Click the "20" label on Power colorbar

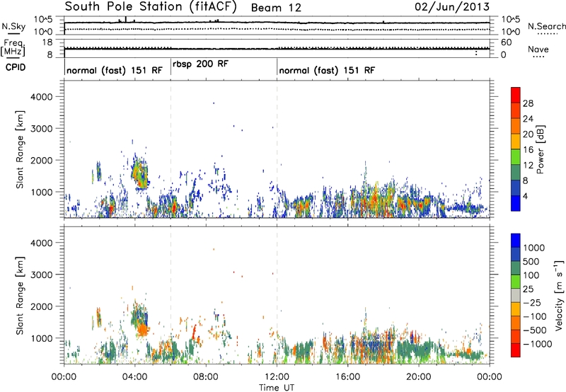click(x=528, y=134)
